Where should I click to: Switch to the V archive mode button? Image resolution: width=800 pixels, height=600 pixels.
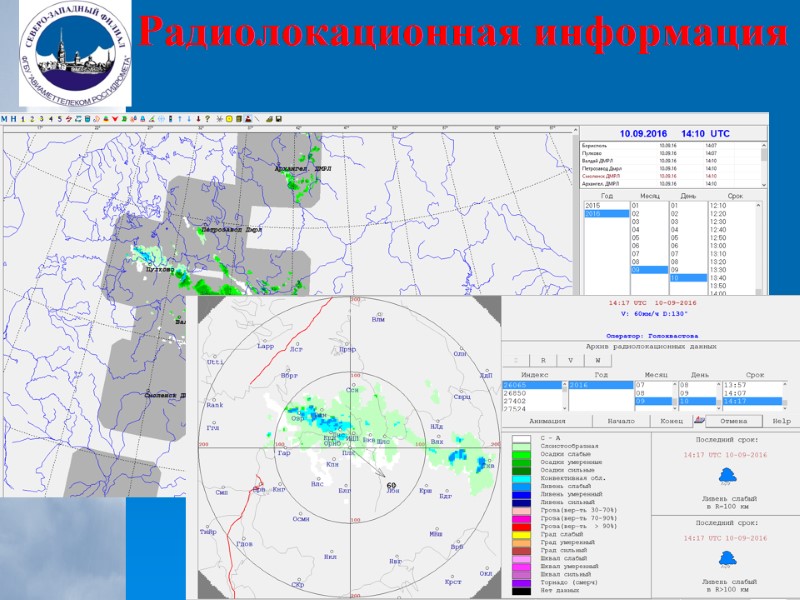pos(570,360)
